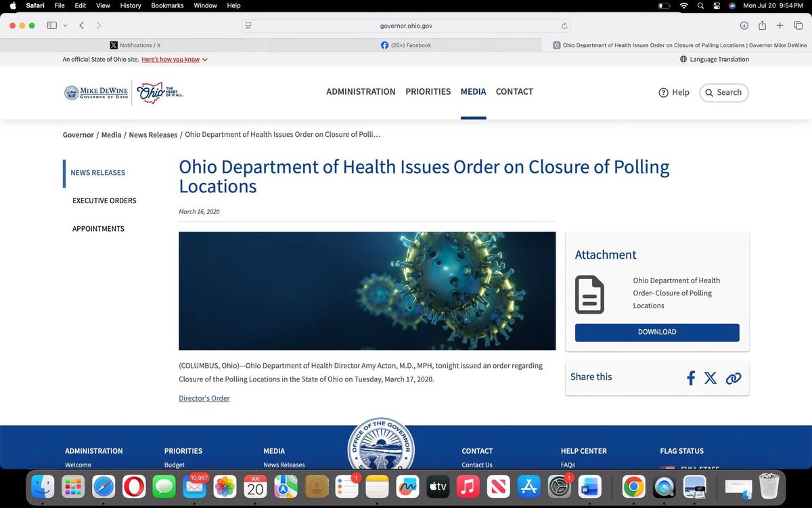The image size is (812, 508).
Task: Open the Bookmarks menu
Action: (167, 5)
